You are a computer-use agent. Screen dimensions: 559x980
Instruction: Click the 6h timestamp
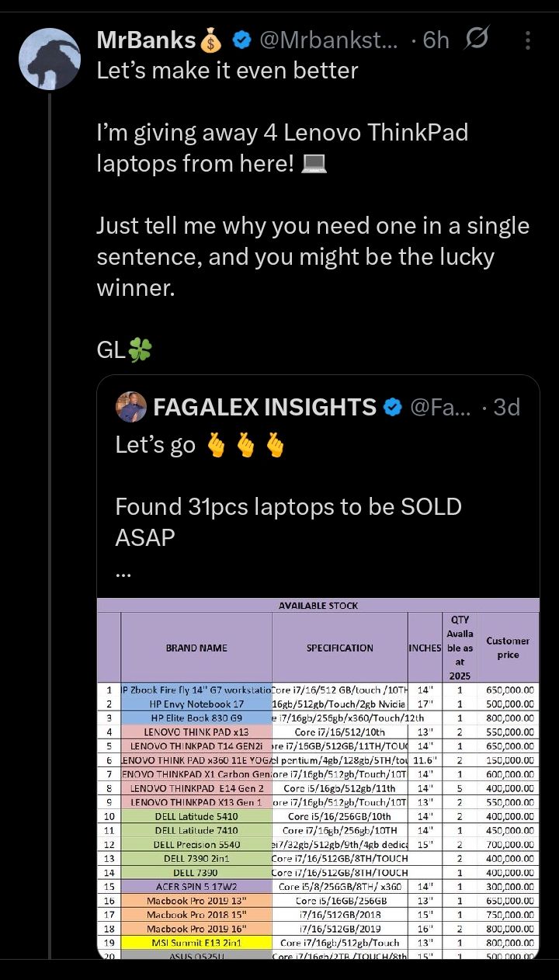(x=436, y=40)
